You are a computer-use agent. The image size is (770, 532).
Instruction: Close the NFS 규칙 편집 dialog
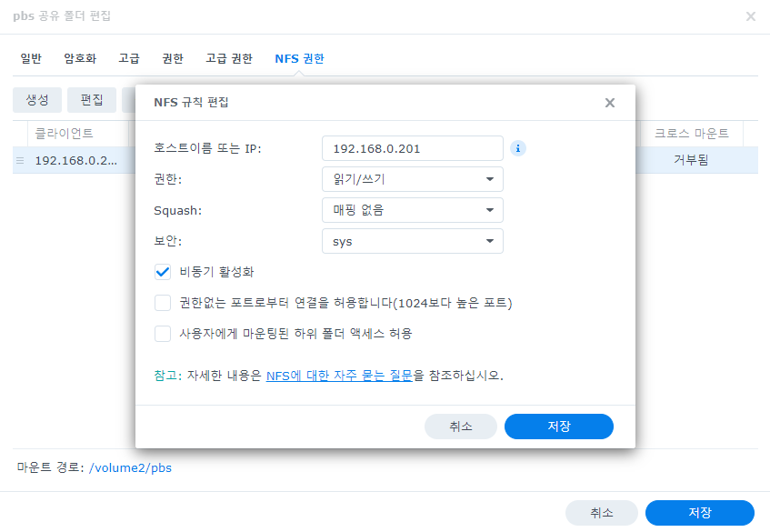coord(609,103)
